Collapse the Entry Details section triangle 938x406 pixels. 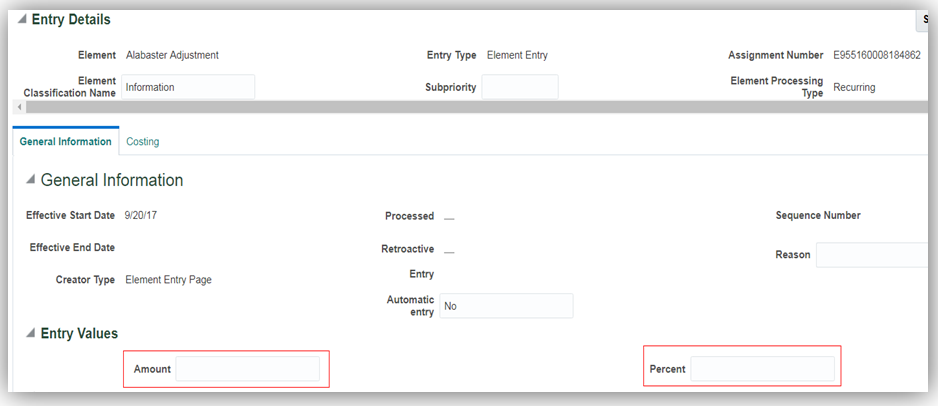pyautogui.click(x=22, y=20)
